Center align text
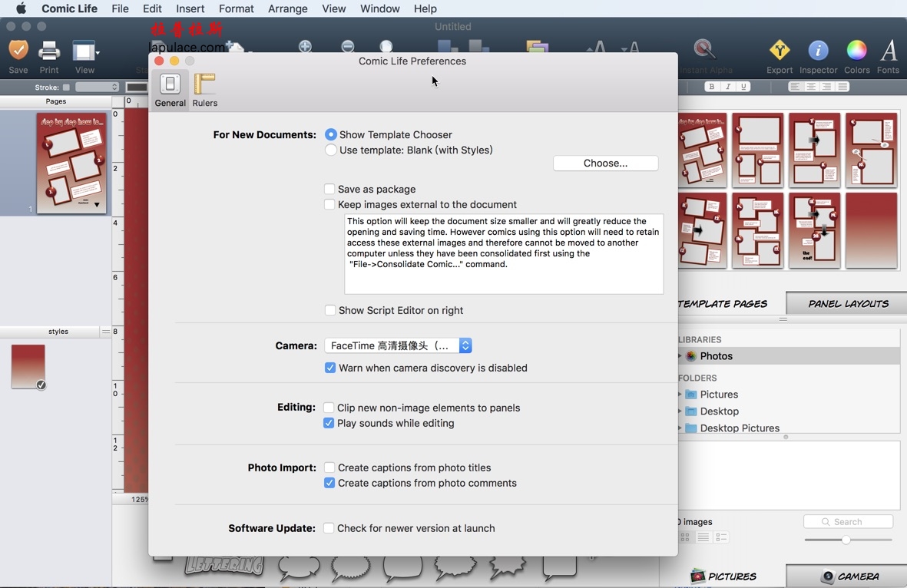This screenshot has height=588, width=907. pyautogui.click(x=811, y=87)
